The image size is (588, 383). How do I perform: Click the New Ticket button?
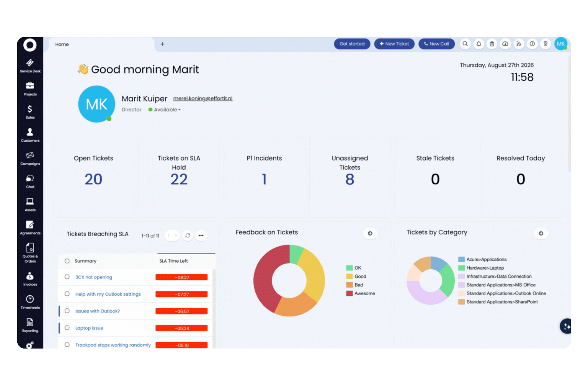click(x=394, y=44)
